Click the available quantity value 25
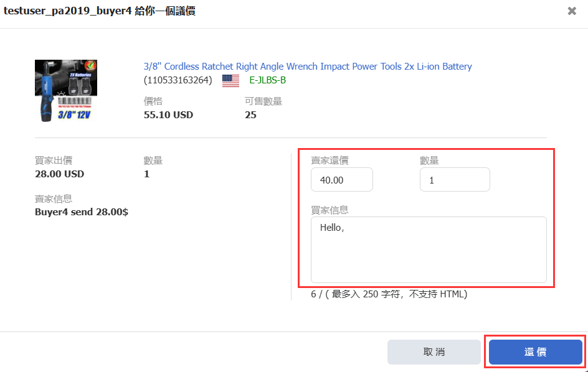Image resolution: width=588 pixels, height=372 pixels. pyautogui.click(x=251, y=115)
